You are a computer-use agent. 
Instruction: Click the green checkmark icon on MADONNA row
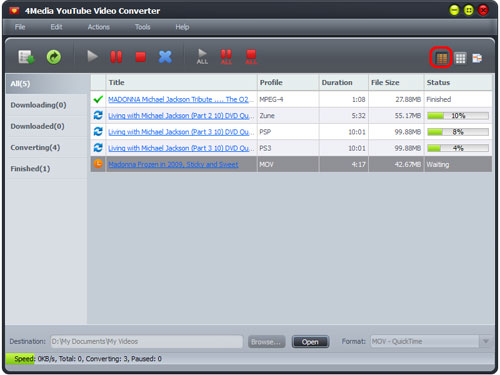pyautogui.click(x=98, y=99)
